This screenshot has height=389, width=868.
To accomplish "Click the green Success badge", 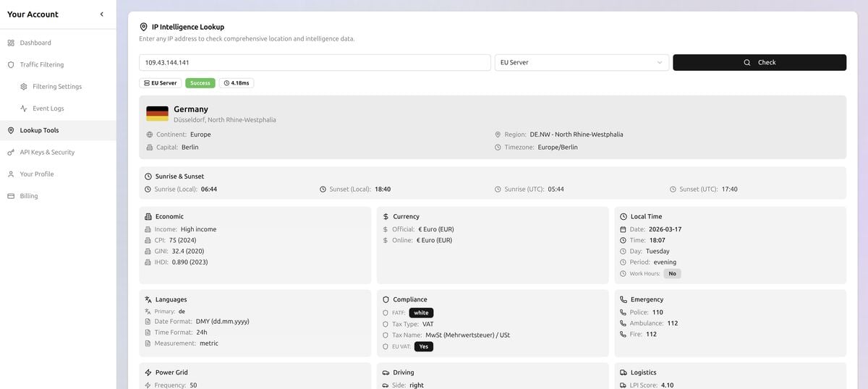I will point(200,83).
